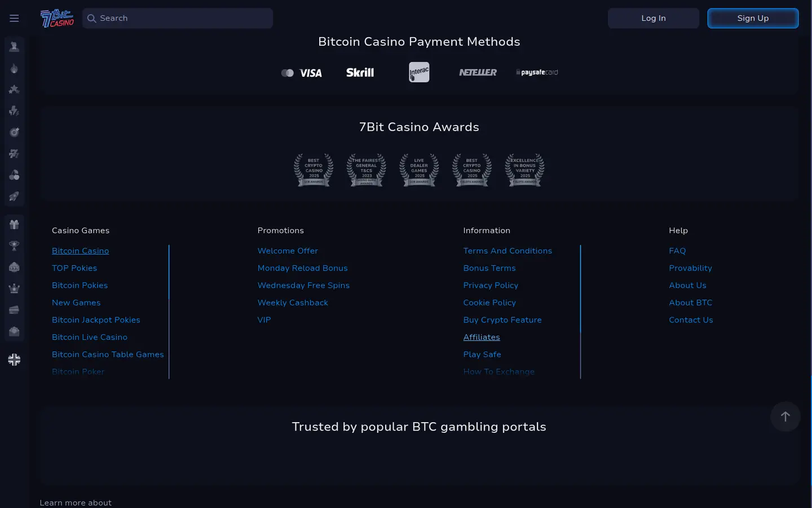Open the wallet sidebar icon
The width and height of the screenshot is (812, 508).
pyautogui.click(x=14, y=331)
